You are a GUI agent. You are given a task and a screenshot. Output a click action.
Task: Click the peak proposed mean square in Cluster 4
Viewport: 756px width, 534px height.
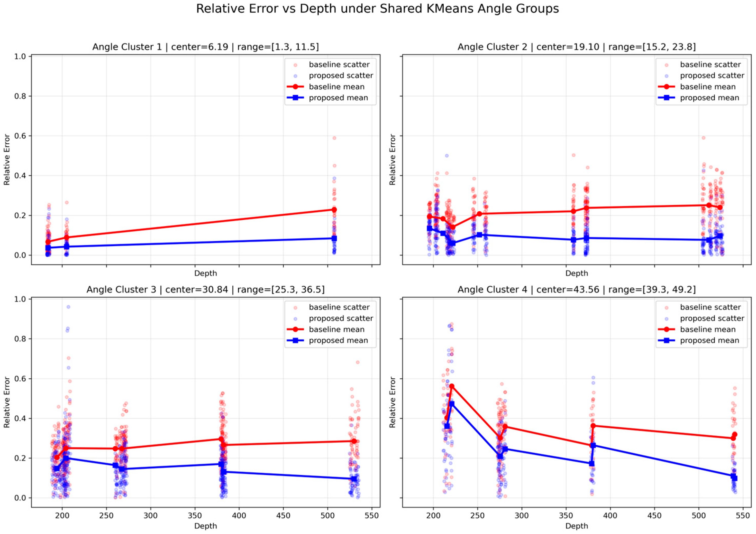(452, 404)
